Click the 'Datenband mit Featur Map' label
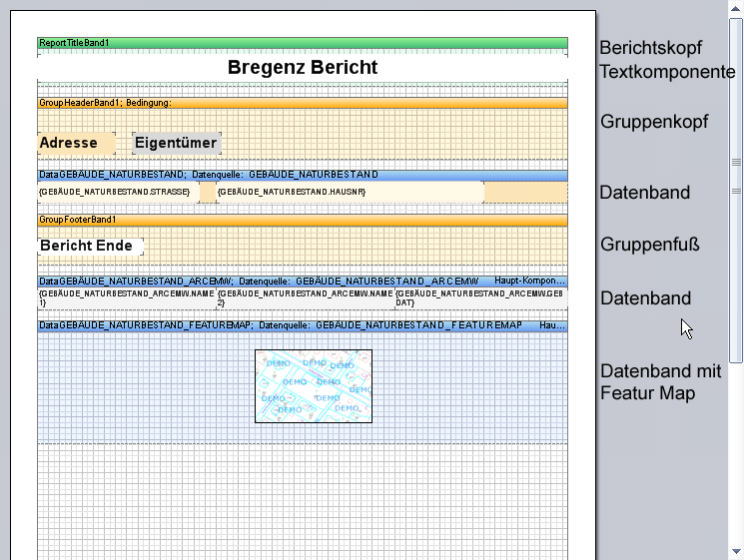The height and width of the screenshot is (560, 744). (660, 382)
